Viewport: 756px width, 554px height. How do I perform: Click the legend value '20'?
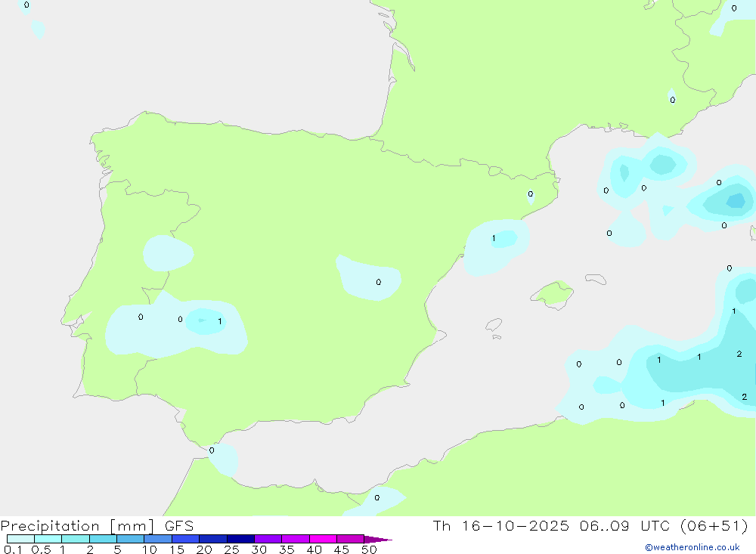click(x=204, y=549)
